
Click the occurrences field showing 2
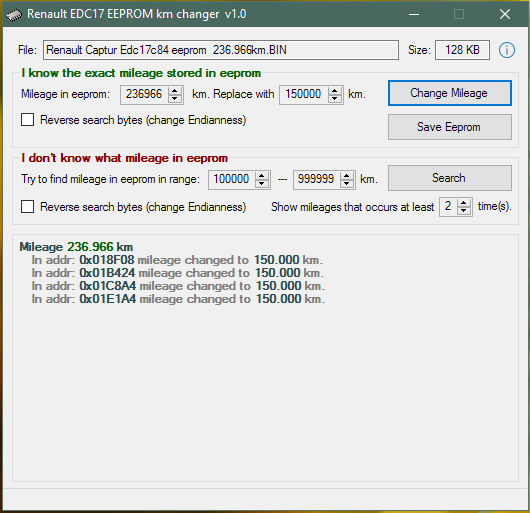448,206
